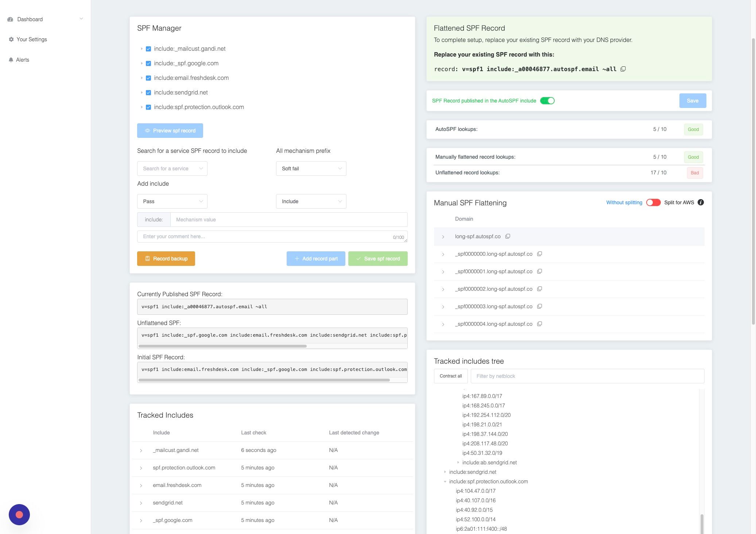756x534 pixels.
Task: Uncheck the include:sendgrid.net checkbox
Action: click(148, 92)
